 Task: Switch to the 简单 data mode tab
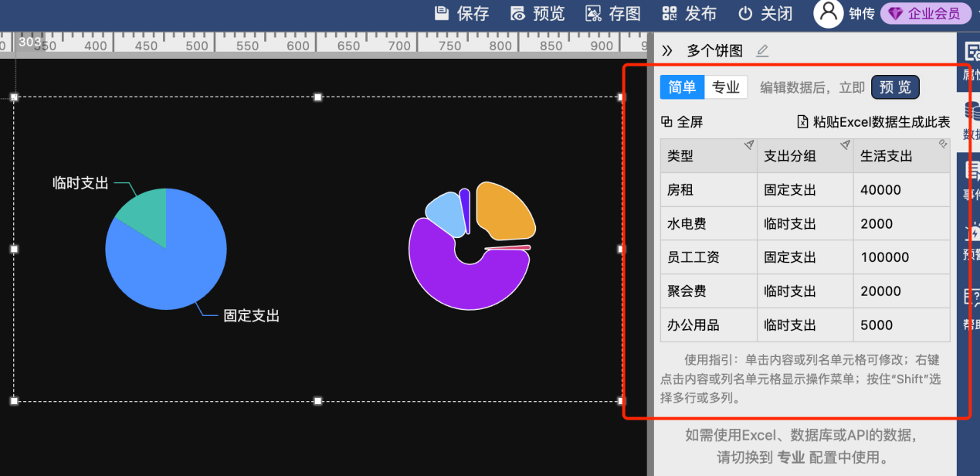tap(682, 87)
